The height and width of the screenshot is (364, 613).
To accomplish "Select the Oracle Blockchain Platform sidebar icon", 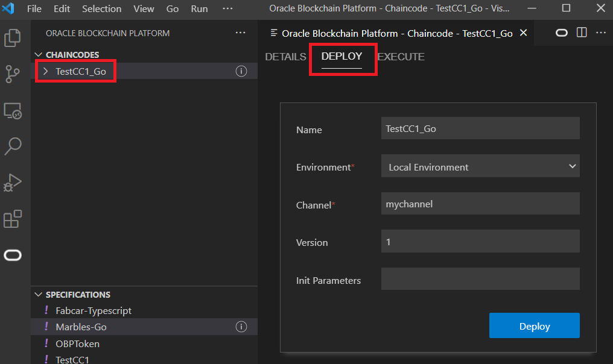I will pyautogui.click(x=13, y=255).
